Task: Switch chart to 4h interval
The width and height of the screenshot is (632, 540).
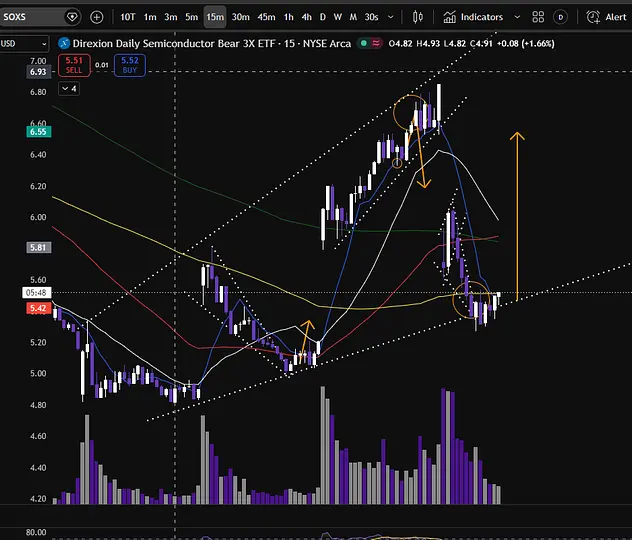Action: tap(307, 17)
